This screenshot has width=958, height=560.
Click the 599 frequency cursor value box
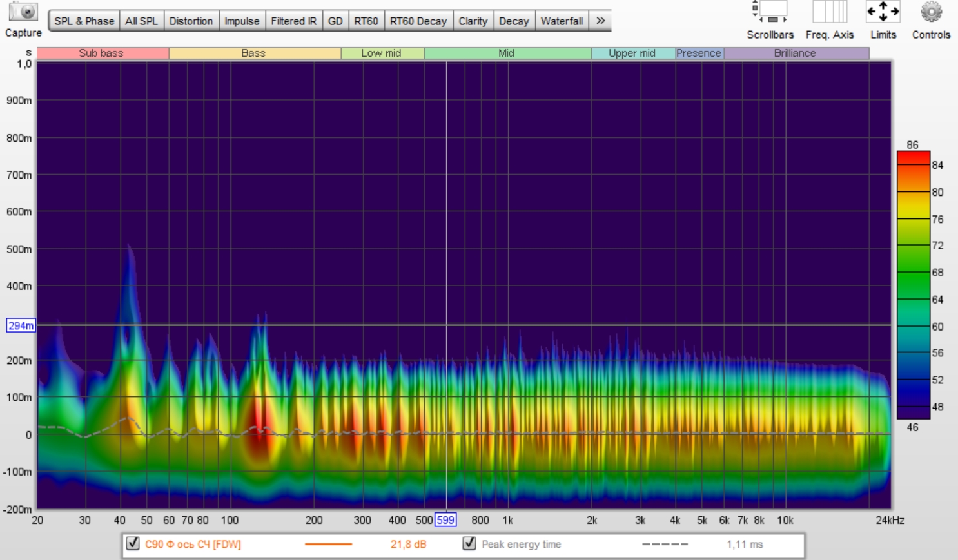[x=445, y=520]
